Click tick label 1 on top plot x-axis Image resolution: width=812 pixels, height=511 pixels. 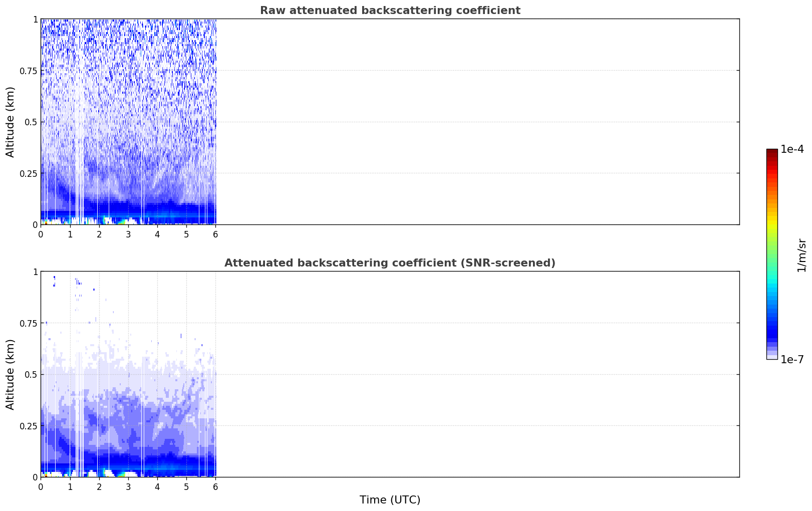[x=70, y=234]
